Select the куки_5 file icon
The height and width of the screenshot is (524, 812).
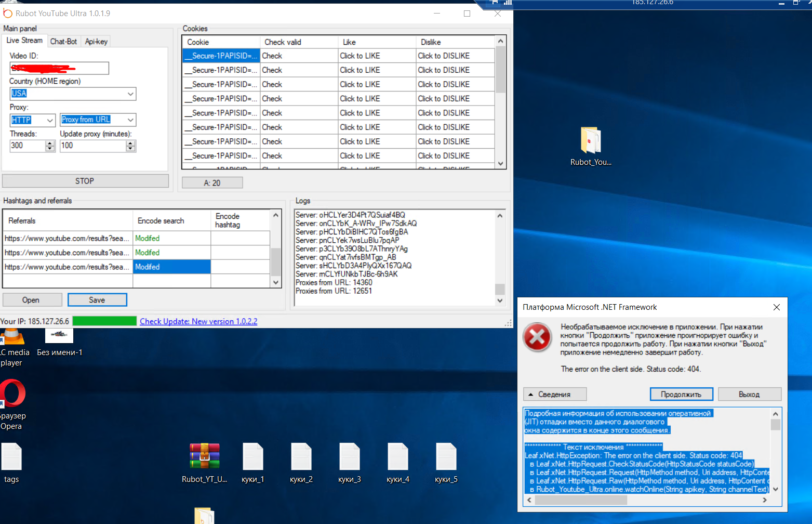[446, 456]
